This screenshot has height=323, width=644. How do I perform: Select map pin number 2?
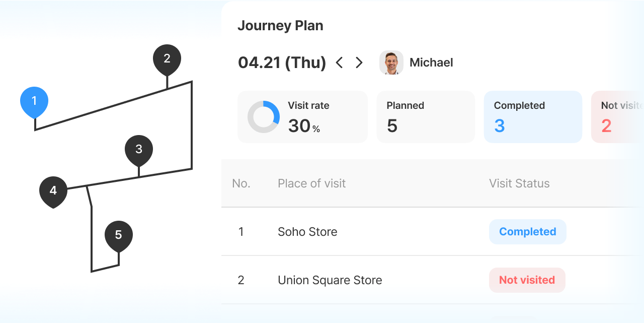click(x=167, y=59)
